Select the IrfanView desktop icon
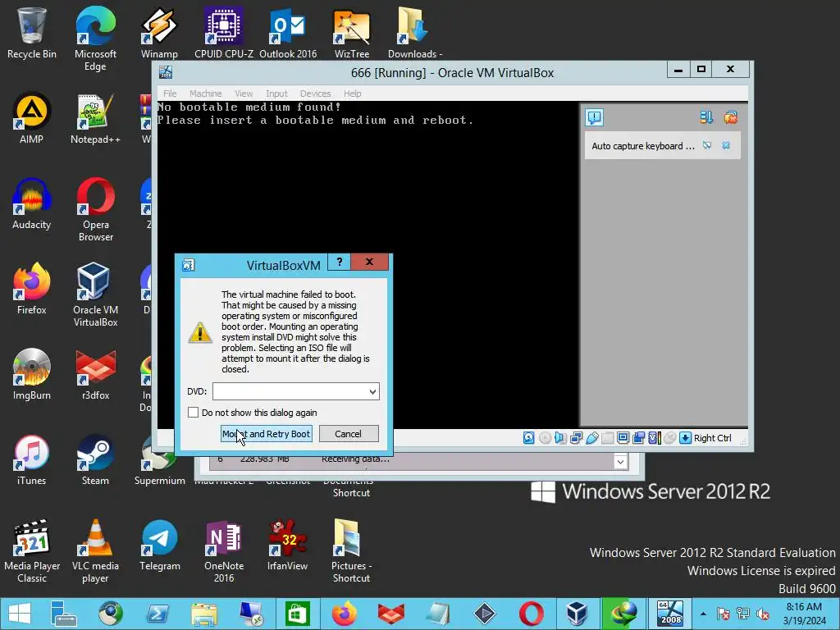The width and height of the screenshot is (840, 630). 288,546
